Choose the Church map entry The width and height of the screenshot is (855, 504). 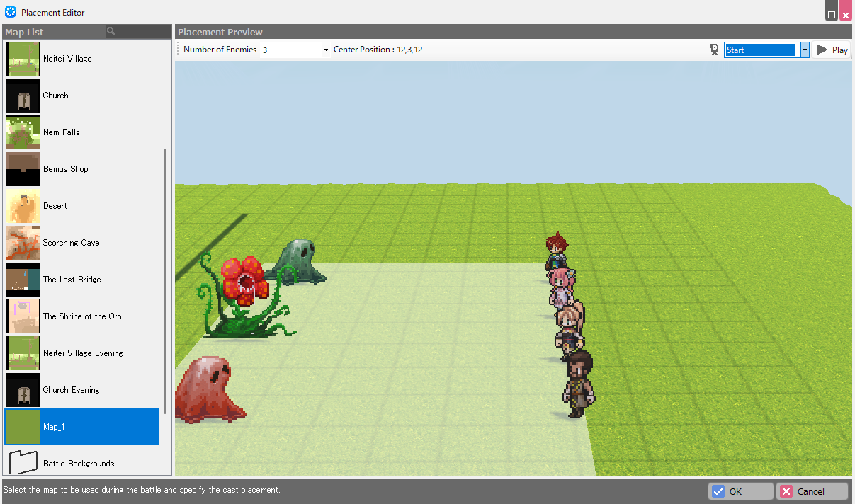(x=55, y=96)
